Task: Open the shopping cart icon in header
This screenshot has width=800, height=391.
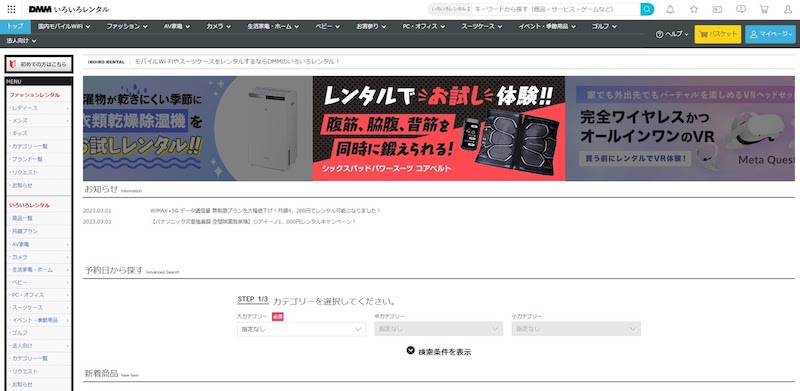Action: click(x=764, y=9)
